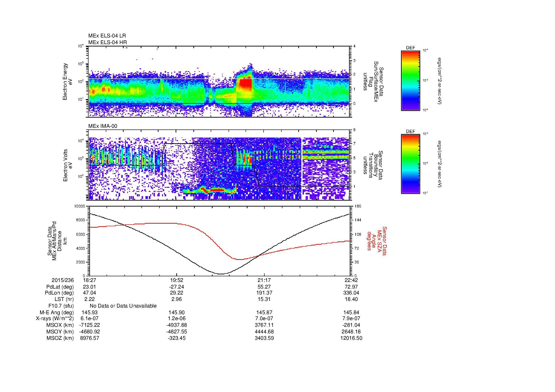This screenshot has width=555, height=392.
Task: Click the '180' SZA axis tick label
Action: pos(358,206)
